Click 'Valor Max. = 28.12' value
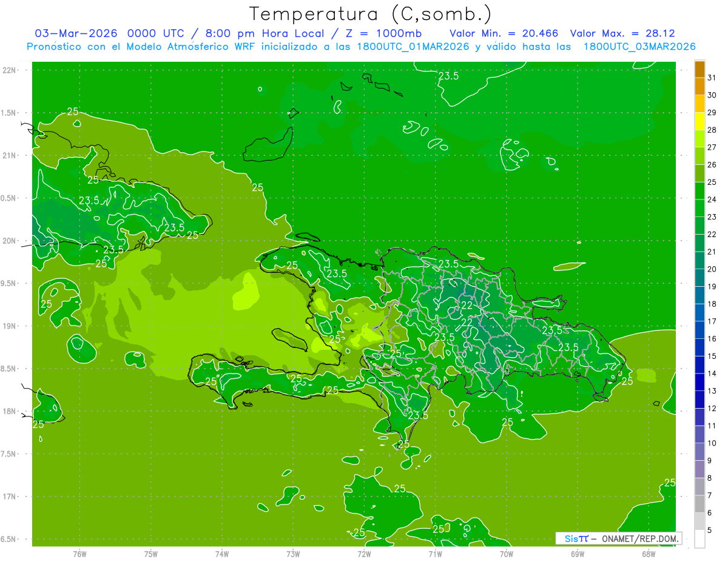Viewport: 728px width, 562px height. pos(622,33)
